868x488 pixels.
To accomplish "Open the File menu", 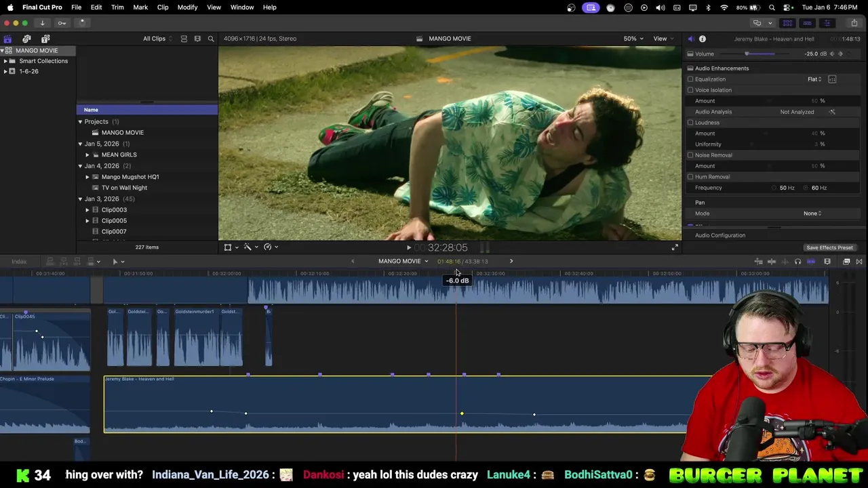I will 77,7.
